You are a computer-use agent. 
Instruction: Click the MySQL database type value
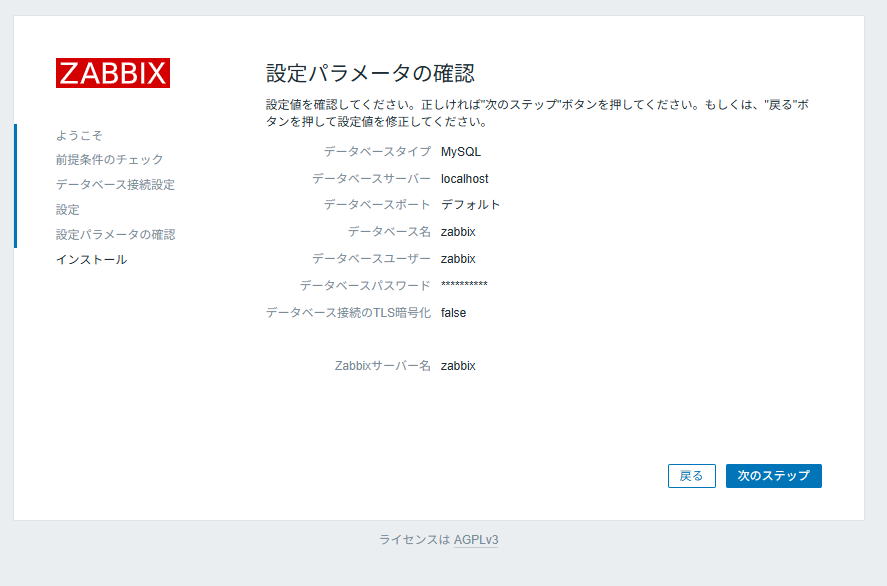coord(460,152)
